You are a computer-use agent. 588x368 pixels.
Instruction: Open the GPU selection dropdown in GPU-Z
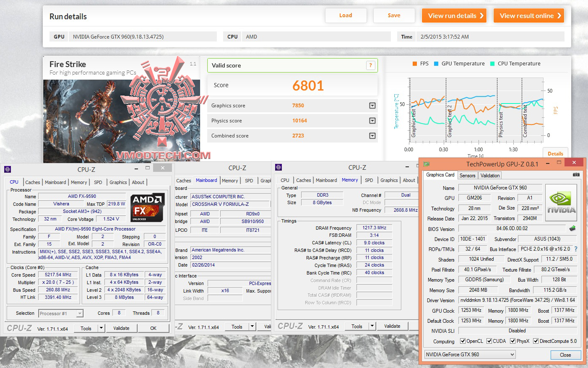pos(470,355)
